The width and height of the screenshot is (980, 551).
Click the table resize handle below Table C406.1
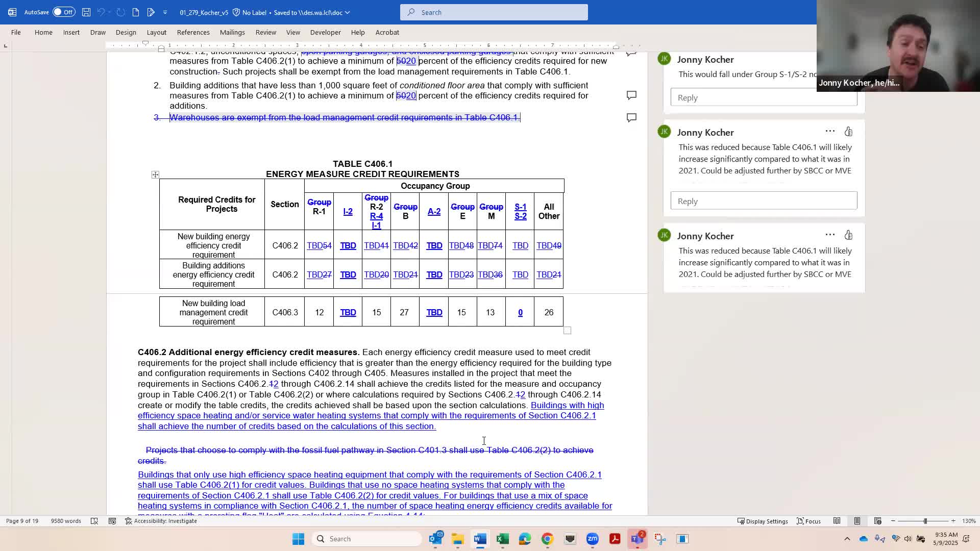click(567, 331)
